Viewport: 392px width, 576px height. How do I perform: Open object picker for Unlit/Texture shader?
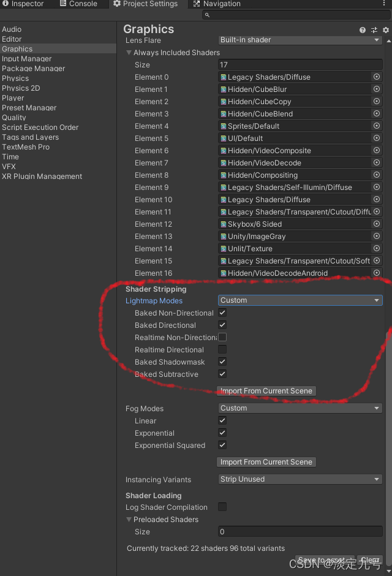point(377,249)
